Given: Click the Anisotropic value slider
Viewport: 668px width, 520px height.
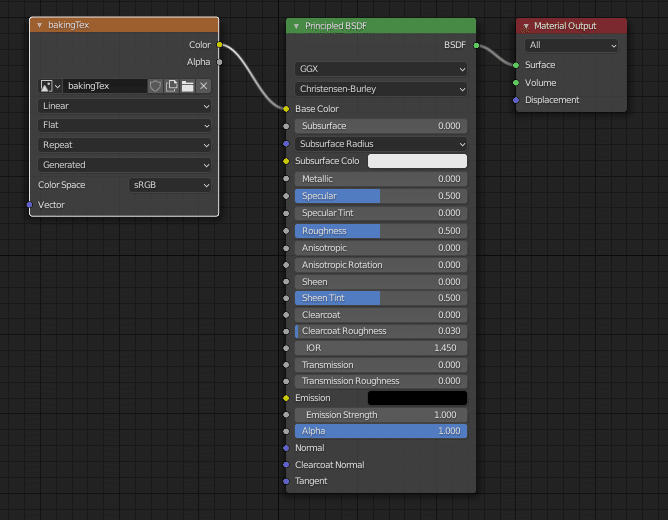Looking at the screenshot, I should point(381,248).
